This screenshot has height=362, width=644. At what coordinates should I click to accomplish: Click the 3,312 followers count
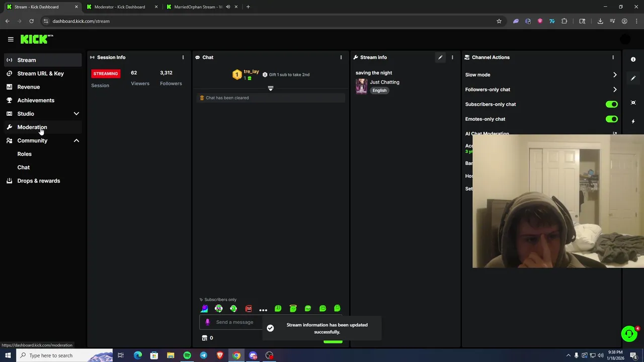click(x=166, y=73)
